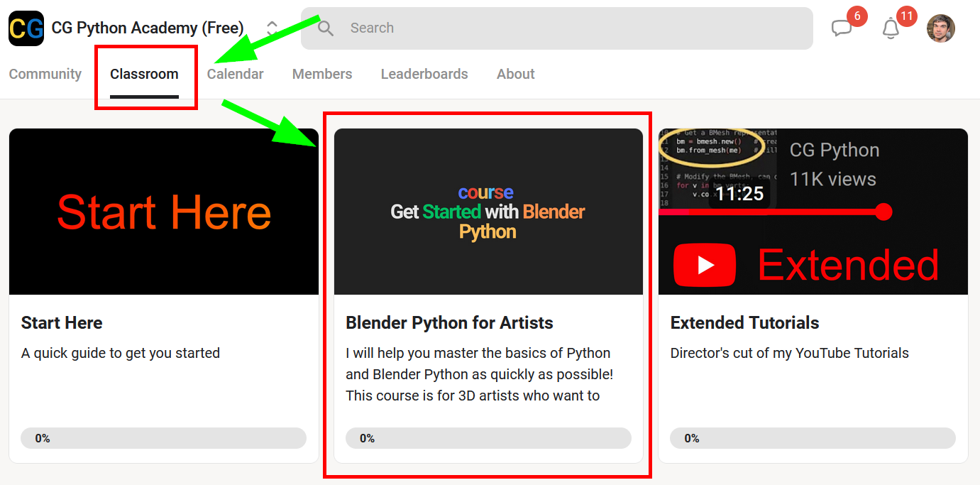Open the Leaderboards tab

click(x=424, y=74)
